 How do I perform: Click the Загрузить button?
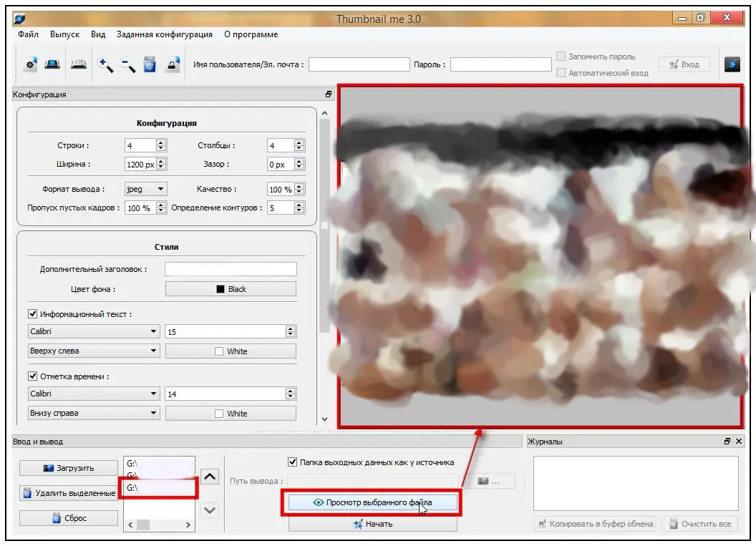(69, 468)
